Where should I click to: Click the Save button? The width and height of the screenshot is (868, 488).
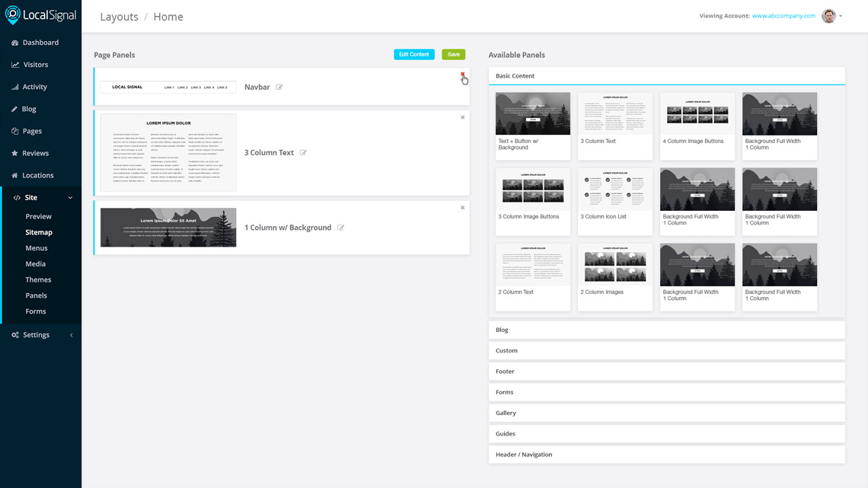(x=453, y=54)
